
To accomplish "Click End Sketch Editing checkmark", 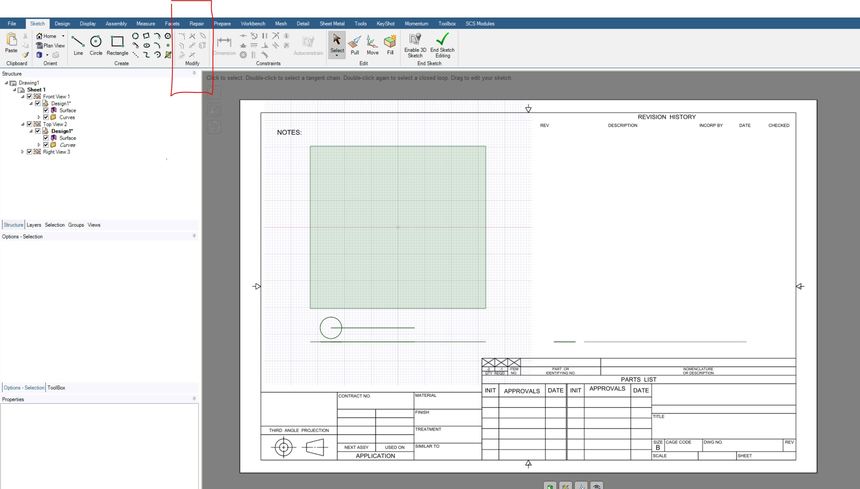I will coord(442,40).
